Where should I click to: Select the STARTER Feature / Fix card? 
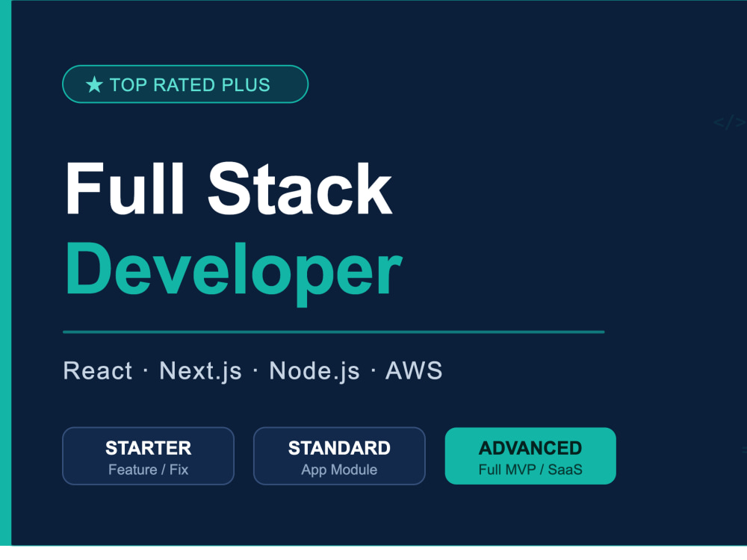(148, 456)
